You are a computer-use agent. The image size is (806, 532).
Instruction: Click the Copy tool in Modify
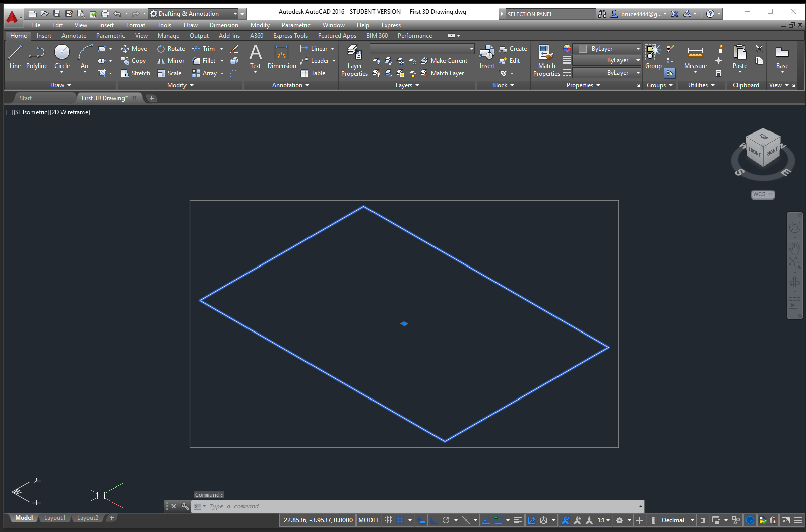134,61
